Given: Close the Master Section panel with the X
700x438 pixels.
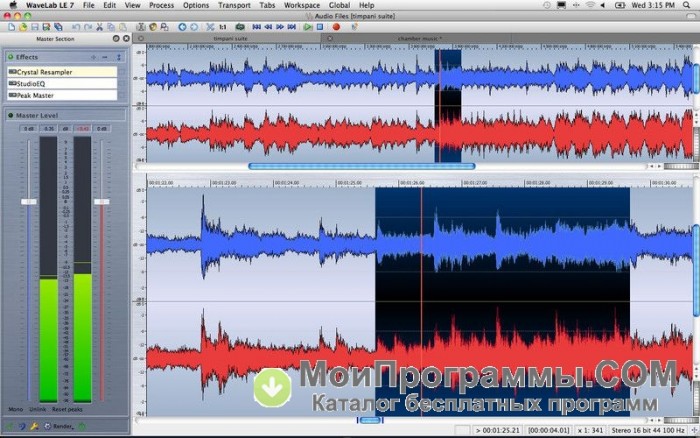Looking at the screenshot, I should tap(126, 39).
